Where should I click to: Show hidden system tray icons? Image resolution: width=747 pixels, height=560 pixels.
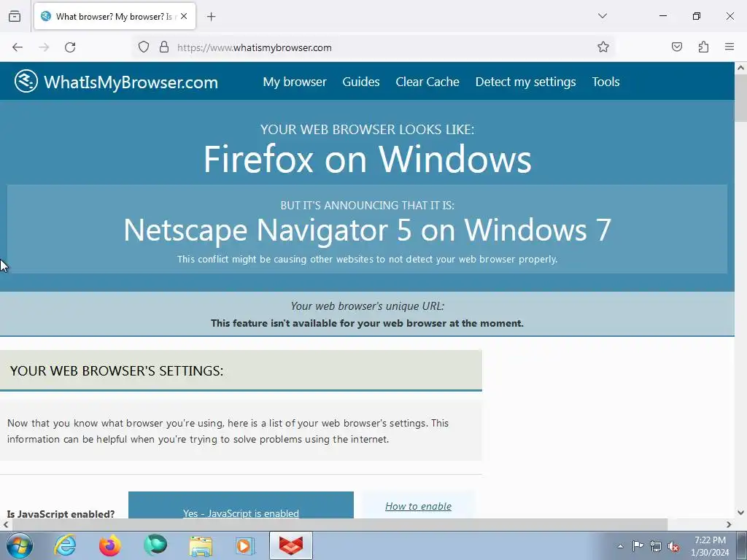(620, 546)
